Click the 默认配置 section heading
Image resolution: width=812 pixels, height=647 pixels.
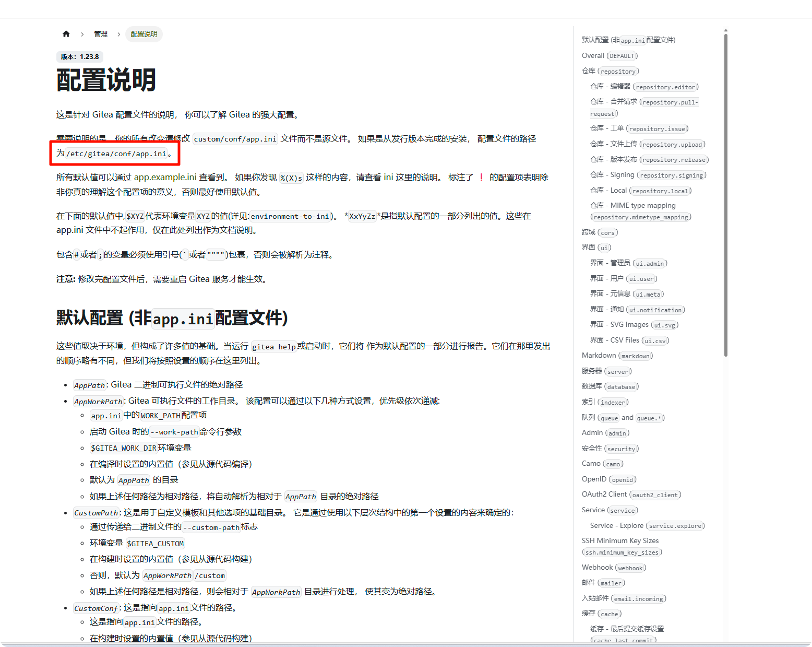(172, 318)
